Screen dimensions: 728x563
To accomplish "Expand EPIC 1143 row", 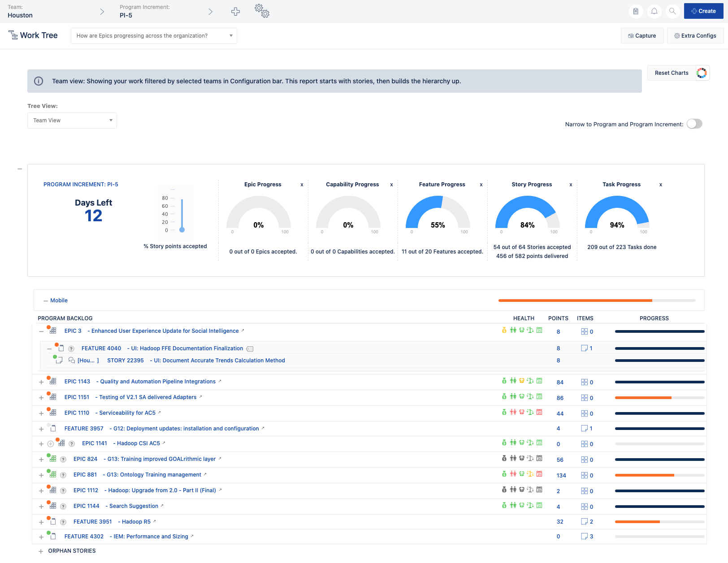I will click(41, 382).
